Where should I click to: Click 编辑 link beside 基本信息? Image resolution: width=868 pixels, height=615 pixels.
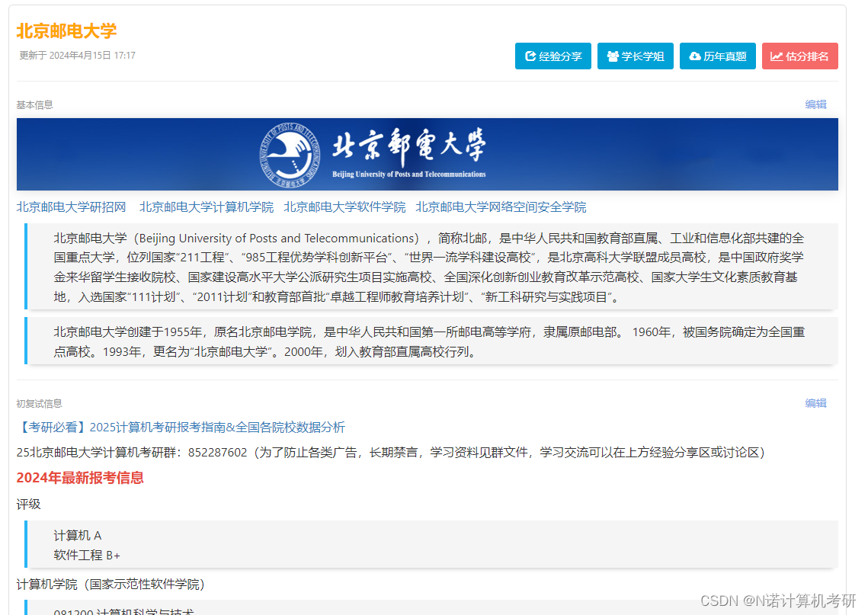[815, 104]
